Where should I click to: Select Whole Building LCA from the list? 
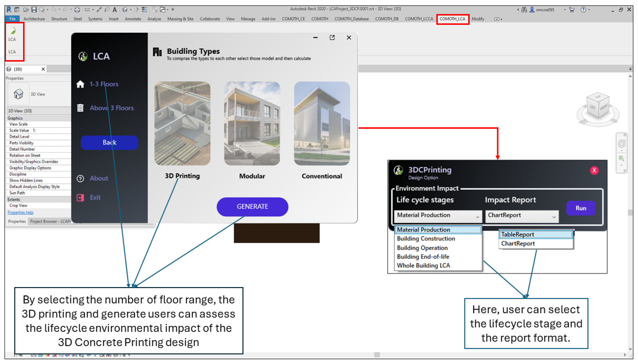pyautogui.click(x=423, y=266)
